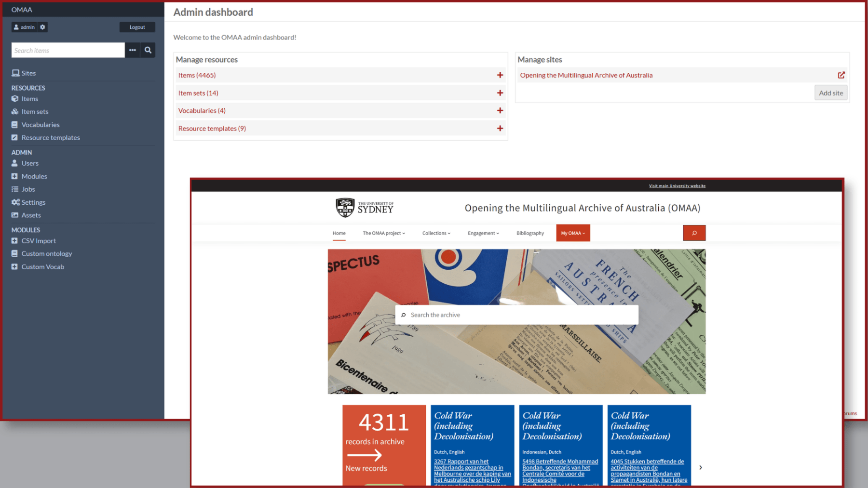Click University of Sydney crest logo
This screenshot has width=868, height=488.
[x=345, y=208]
